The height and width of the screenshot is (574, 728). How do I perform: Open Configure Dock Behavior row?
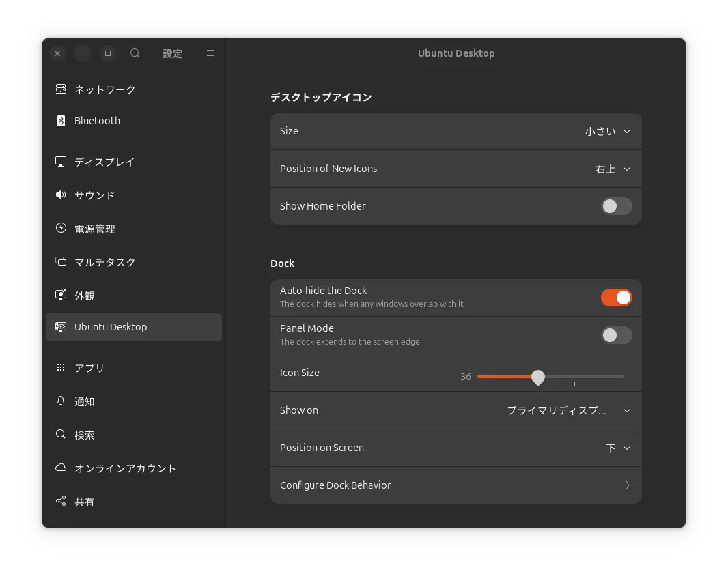click(456, 485)
